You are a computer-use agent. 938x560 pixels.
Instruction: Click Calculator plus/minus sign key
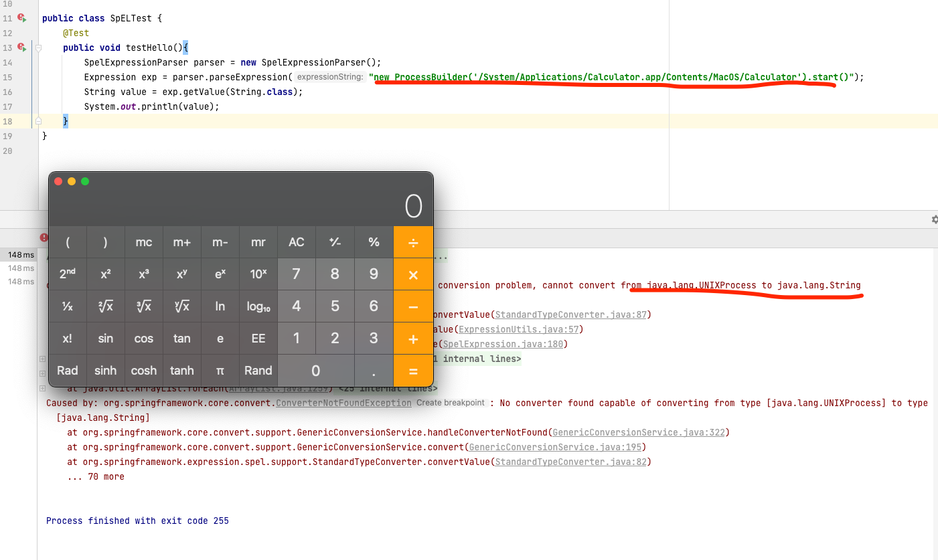pyautogui.click(x=335, y=242)
